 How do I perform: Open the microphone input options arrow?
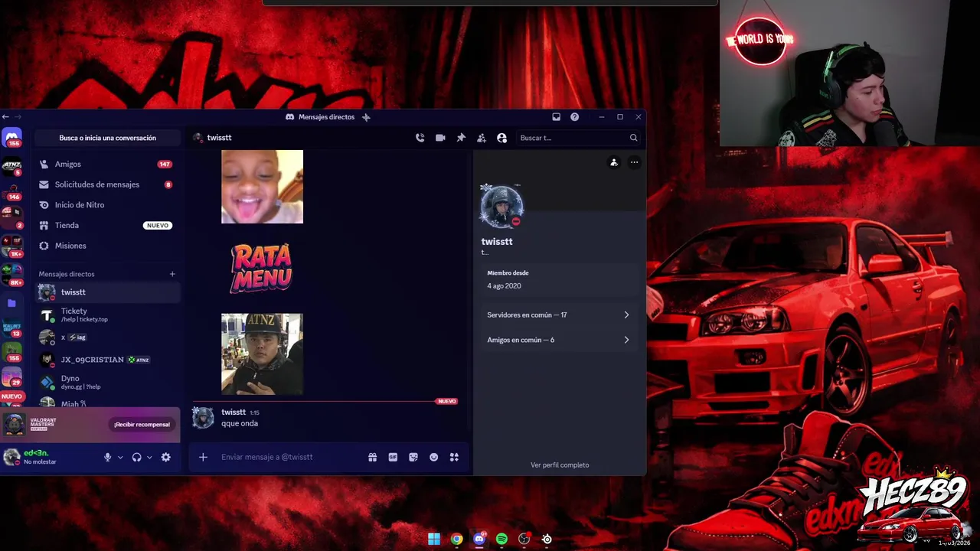pos(120,457)
